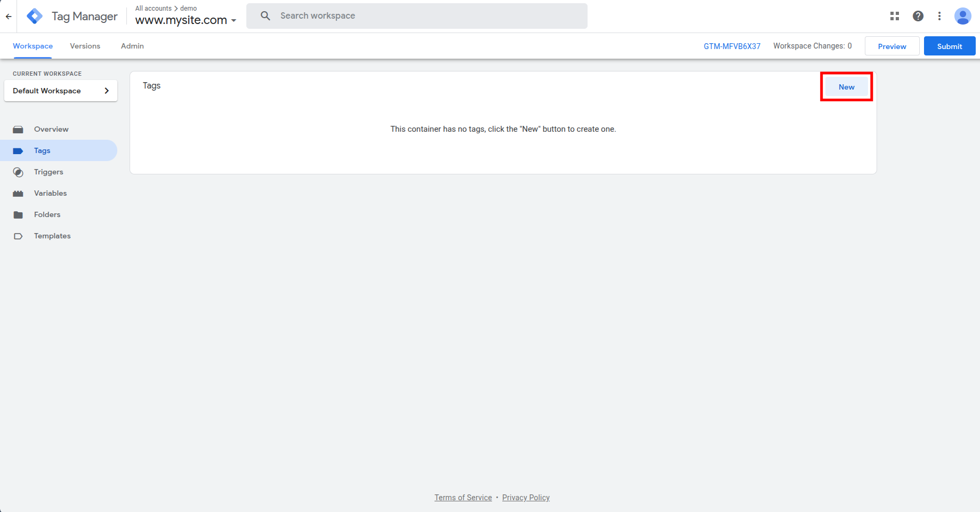Click the search magnifier icon
Image resolution: width=980 pixels, height=512 pixels.
click(266, 16)
